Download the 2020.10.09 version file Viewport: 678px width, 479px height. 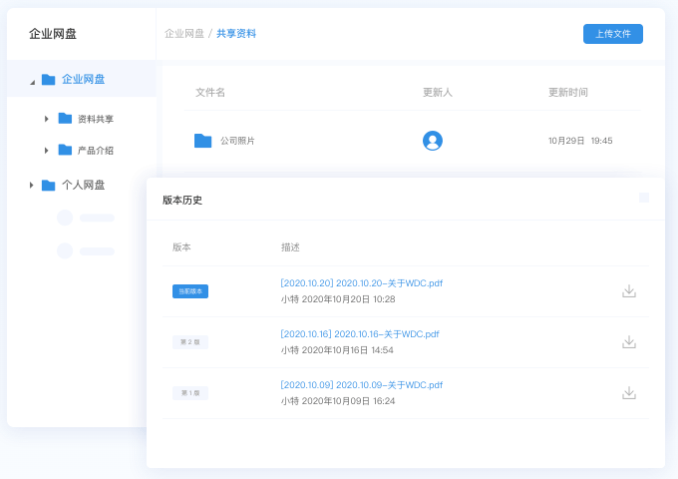[x=629, y=393]
